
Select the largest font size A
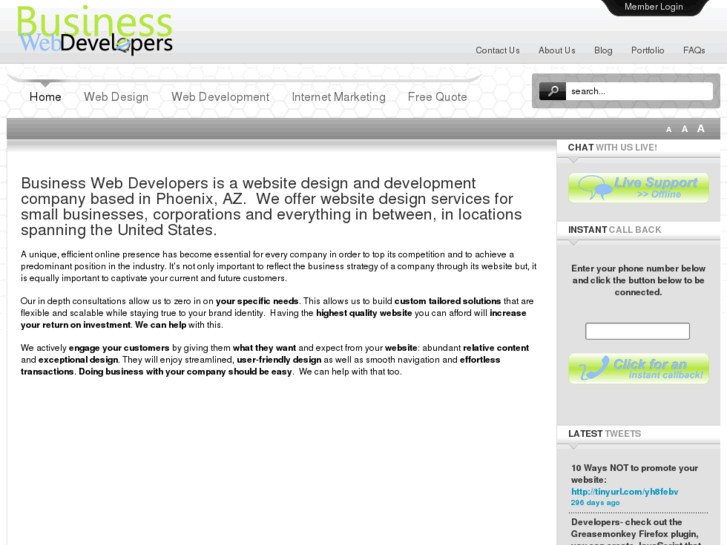click(701, 128)
